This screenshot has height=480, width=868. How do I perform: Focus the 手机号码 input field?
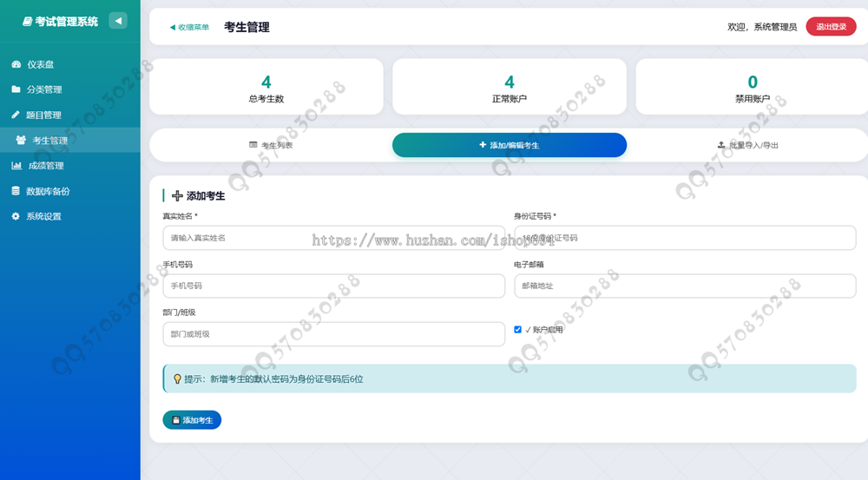click(334, 286)
